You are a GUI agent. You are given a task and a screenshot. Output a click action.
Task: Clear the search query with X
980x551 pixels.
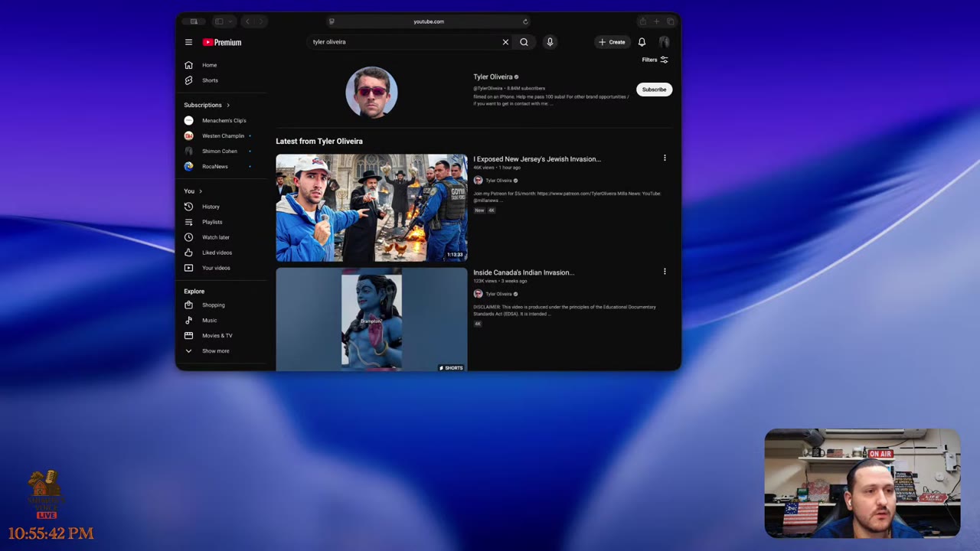point(505,42)
